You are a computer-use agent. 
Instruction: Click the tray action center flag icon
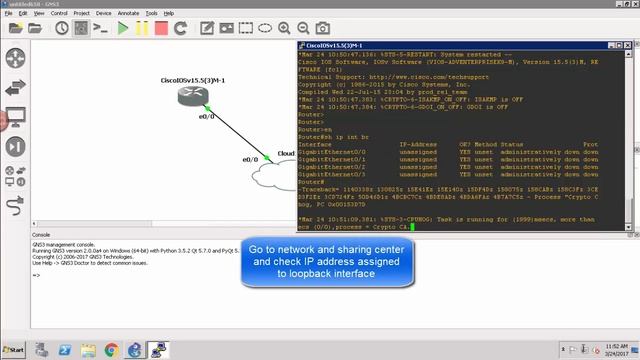[x=573, y=349]
